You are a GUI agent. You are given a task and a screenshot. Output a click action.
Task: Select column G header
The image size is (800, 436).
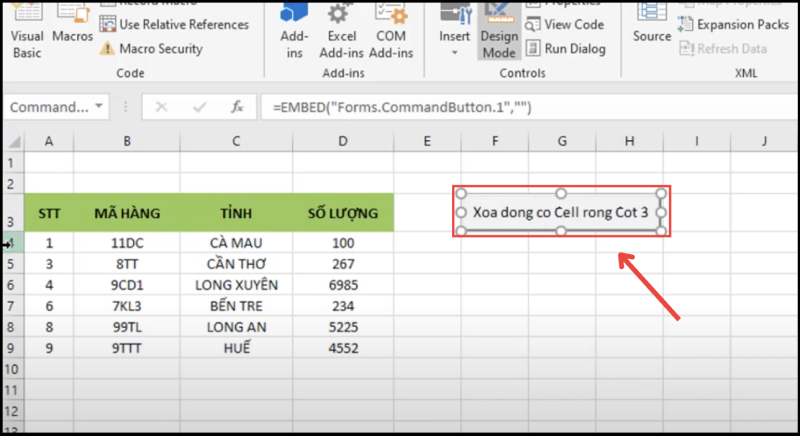(x=562, y=141)
